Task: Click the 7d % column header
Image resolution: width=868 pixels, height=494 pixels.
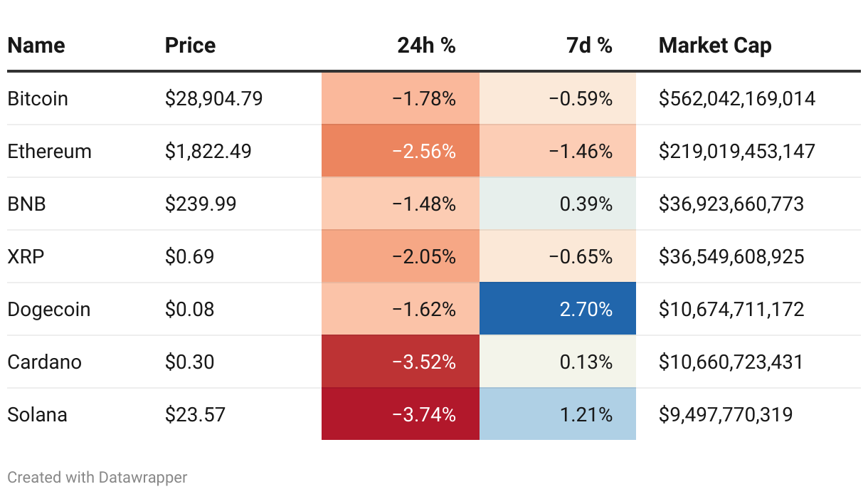Action: pyautogui.click(x=589, y=46)
